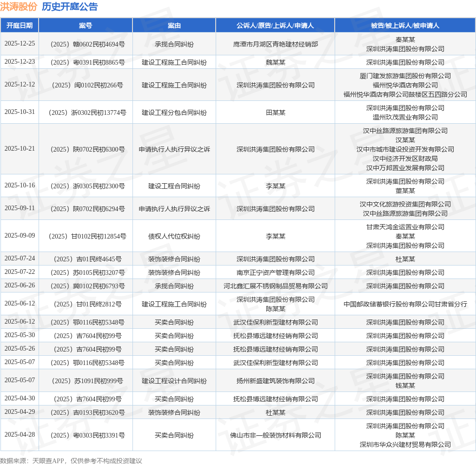This screenshot has width=476, height=465.
Task: Click plaintiff 河北鑫汇展不锈钢制品贸易有限公司
Action: (275, 286)
